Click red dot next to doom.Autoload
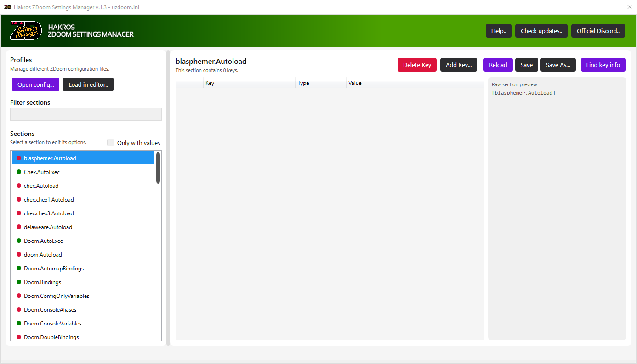Viewport: 637px width, 364px height. click(x=19, y=254)
